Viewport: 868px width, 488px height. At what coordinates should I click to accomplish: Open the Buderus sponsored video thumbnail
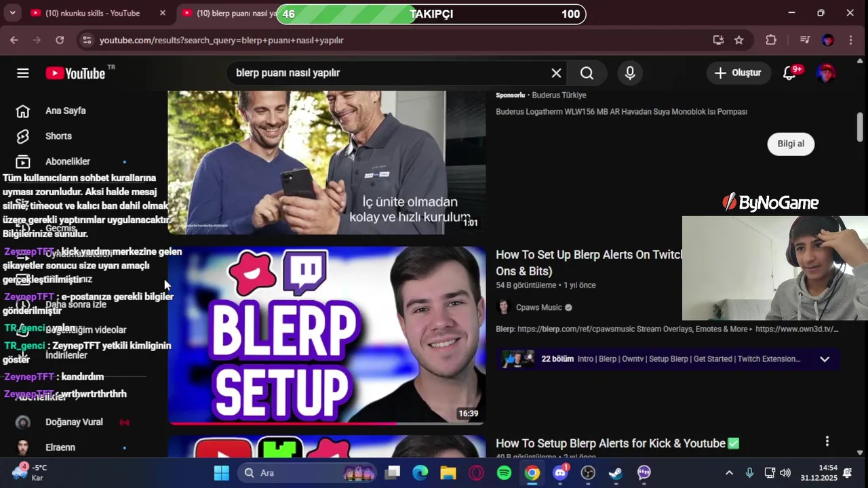[x=327, y=163]
